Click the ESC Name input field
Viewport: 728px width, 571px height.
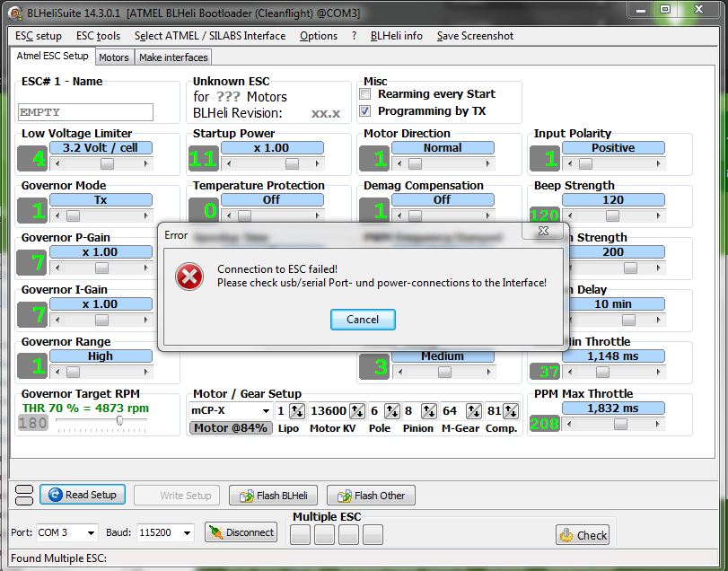[86, 112]
